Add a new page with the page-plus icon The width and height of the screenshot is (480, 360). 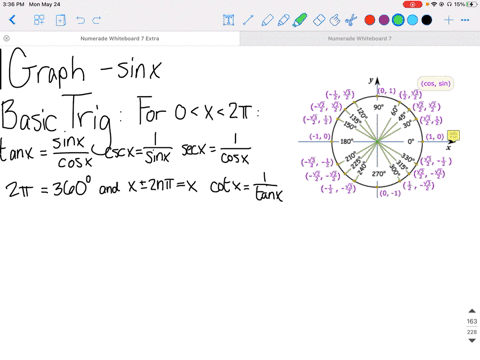60,20
